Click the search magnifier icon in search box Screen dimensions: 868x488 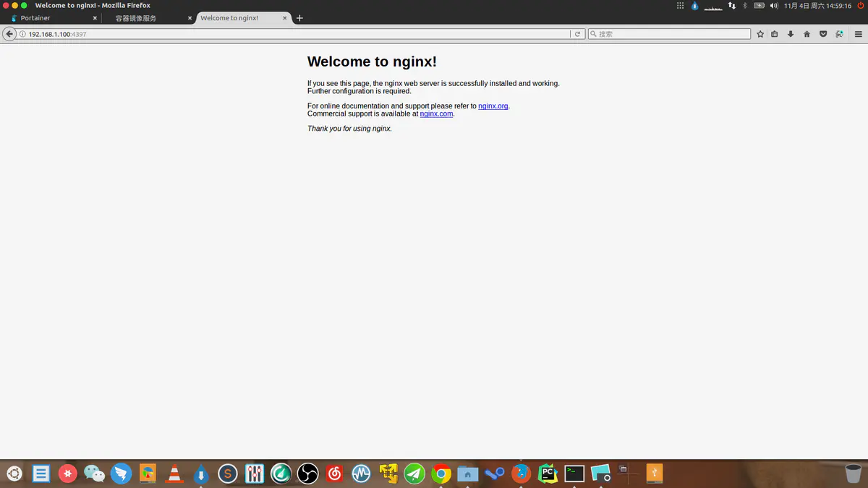click(593, 34)
